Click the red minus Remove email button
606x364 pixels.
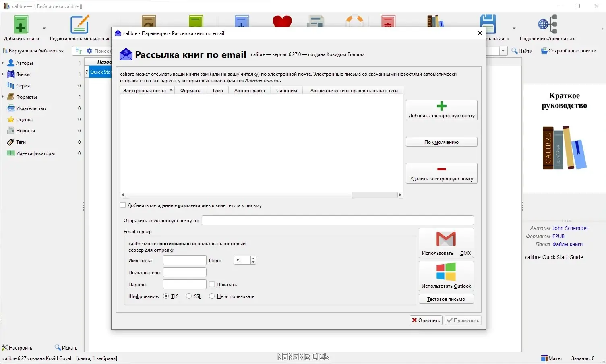442,173
